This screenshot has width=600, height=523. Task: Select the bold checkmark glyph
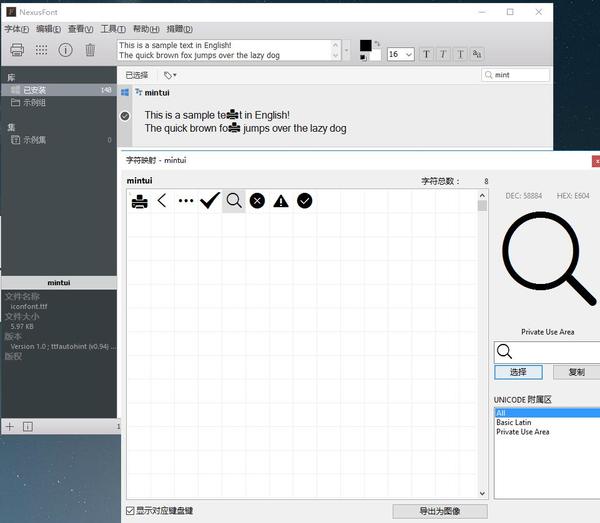click(210, 200)
